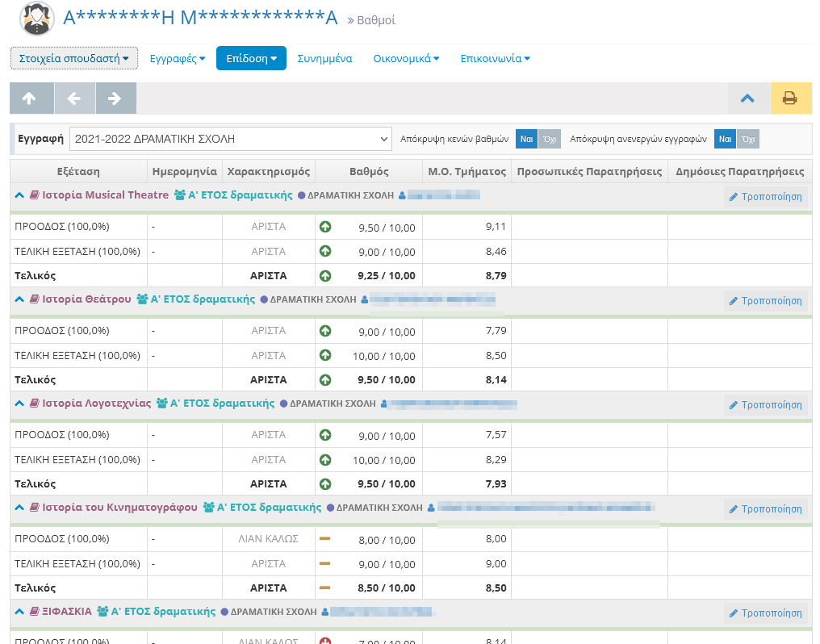This screenshot has width=820, height=644.
Task: Set Απόκρυψη κενών βαθμών to Ναι
Action: pyautogui.click(x=526, y=139)
